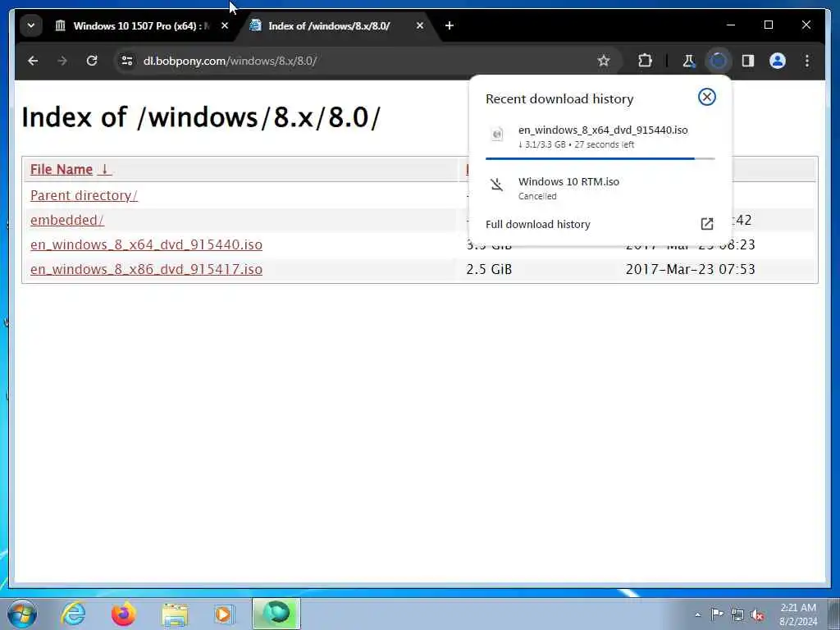
Task: Click the downloads progress icon in toolbar
Action: click(719, 61)
